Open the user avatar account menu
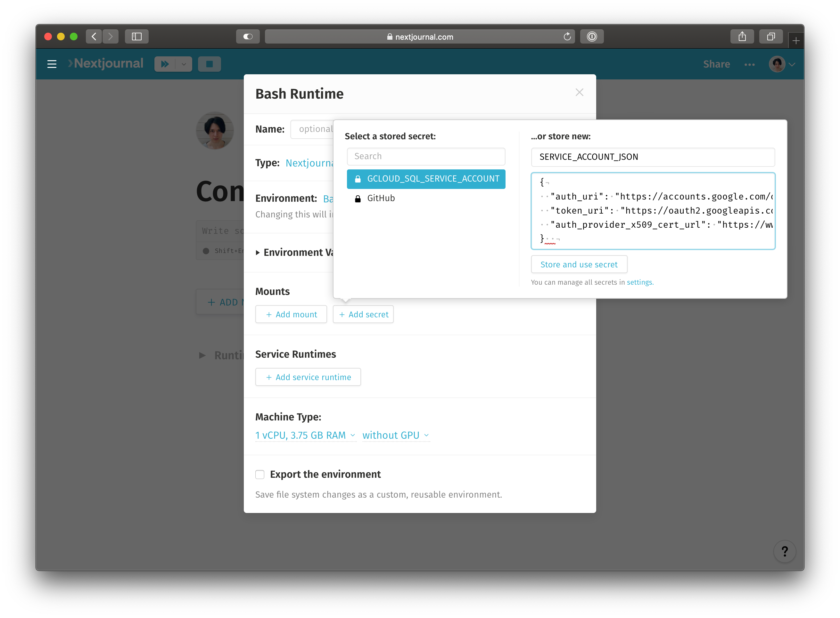 tap(781, 64)
